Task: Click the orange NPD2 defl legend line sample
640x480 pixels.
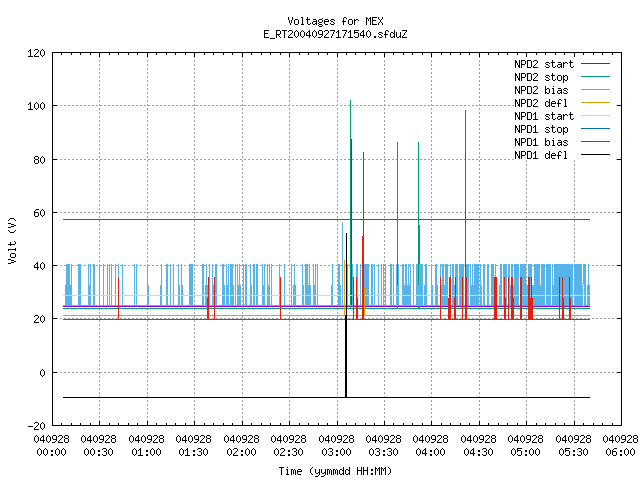Action: coord(596,103)
